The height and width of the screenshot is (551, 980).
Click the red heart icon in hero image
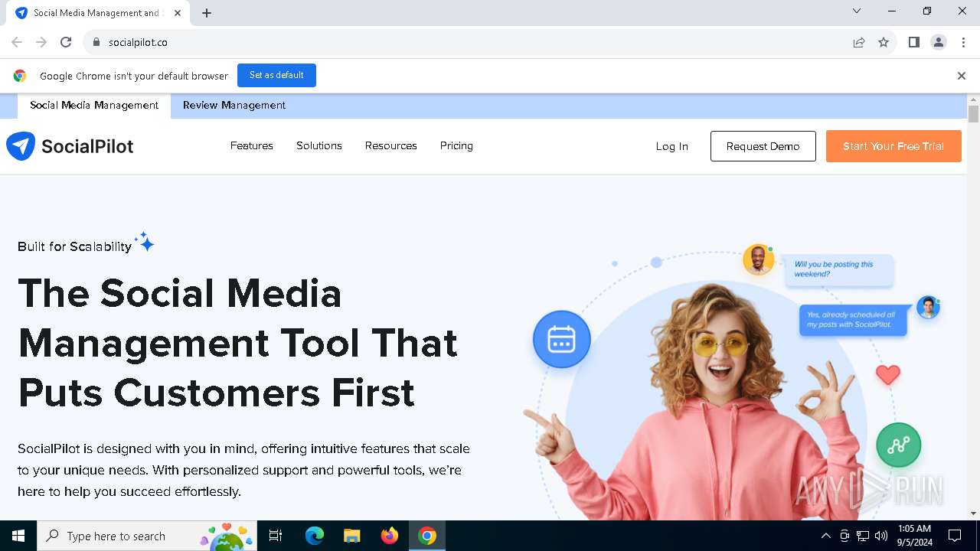pos(888,375)
